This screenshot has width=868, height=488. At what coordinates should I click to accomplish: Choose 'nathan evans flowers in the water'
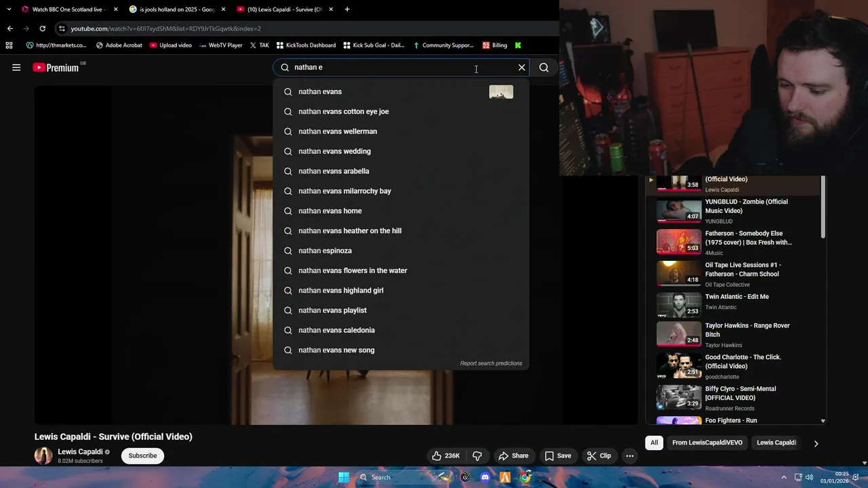401,270
